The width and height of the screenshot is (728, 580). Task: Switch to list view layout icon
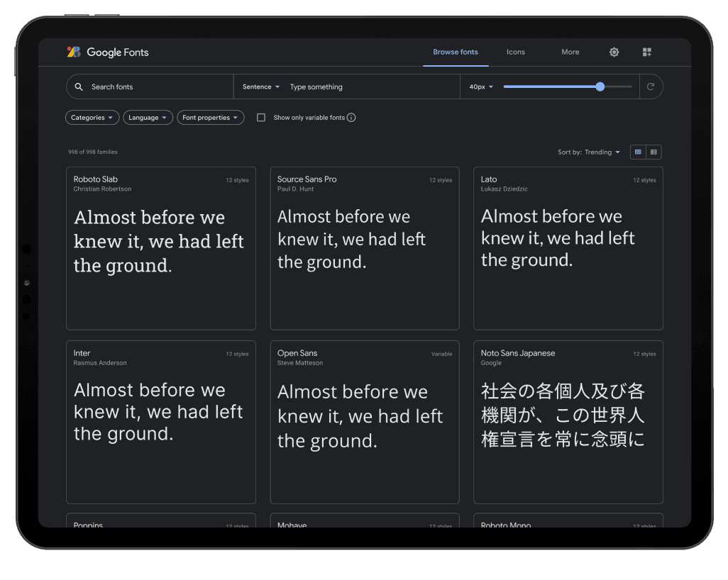(x=653, y=152)
